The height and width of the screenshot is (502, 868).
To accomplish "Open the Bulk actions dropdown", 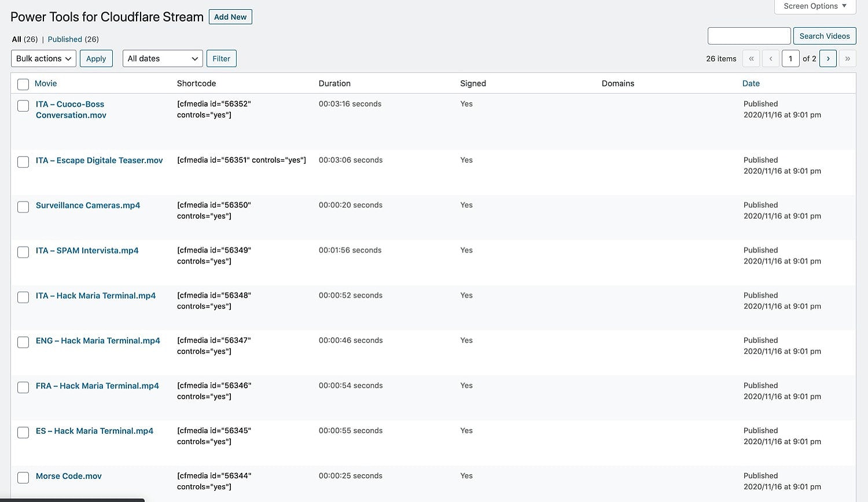I will 43,58.
